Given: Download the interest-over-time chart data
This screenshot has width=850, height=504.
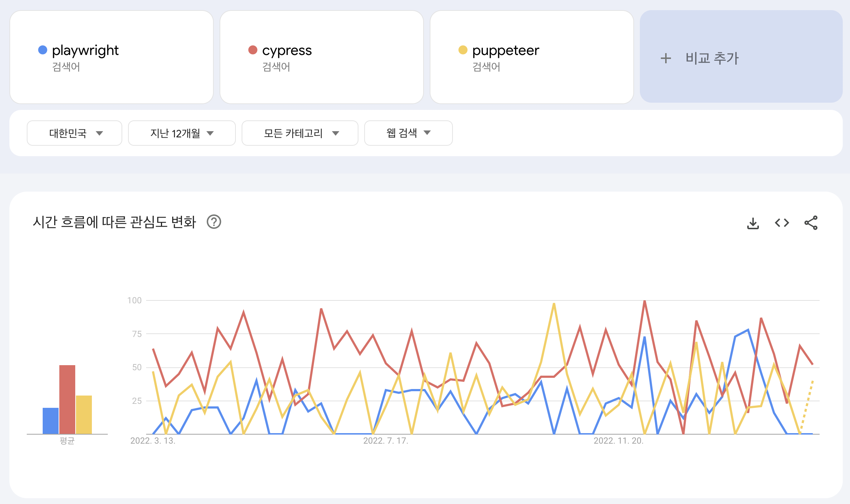Looking at the screenshot, I should (753, 223).
